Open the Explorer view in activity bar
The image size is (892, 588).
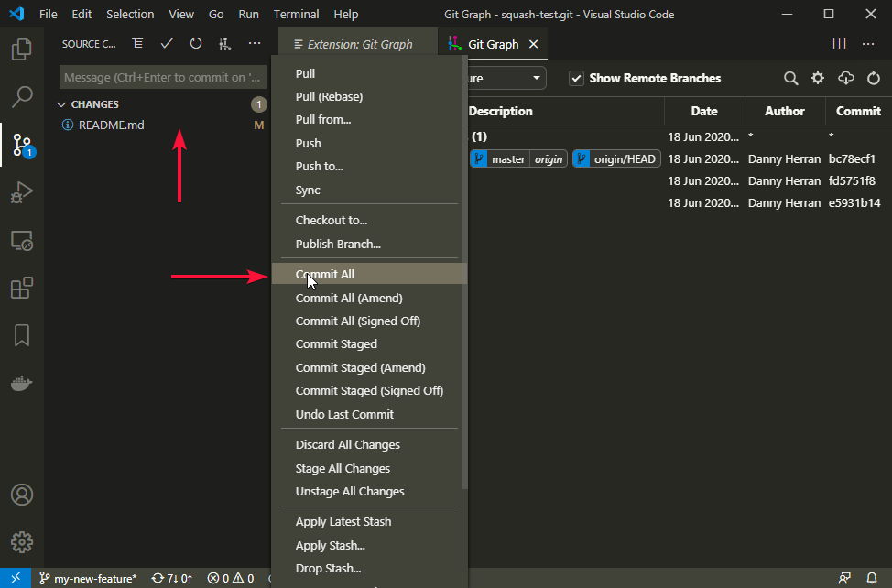pyautogui.click(x=22, y=49)
